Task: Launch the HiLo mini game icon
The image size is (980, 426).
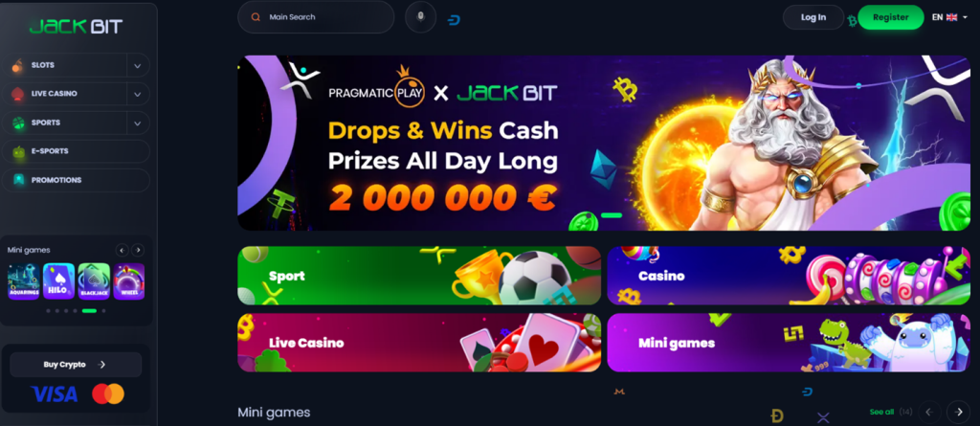Action: [58, 281]
